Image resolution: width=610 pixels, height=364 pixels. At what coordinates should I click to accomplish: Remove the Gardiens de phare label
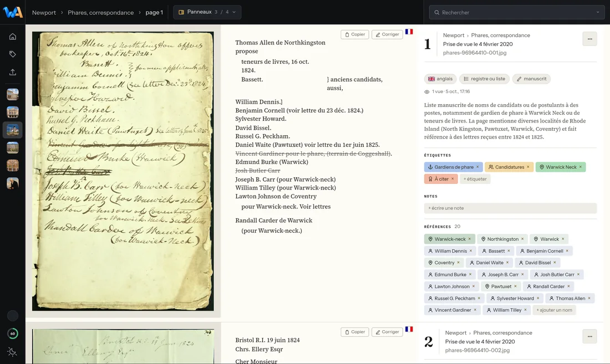(477, 167)
